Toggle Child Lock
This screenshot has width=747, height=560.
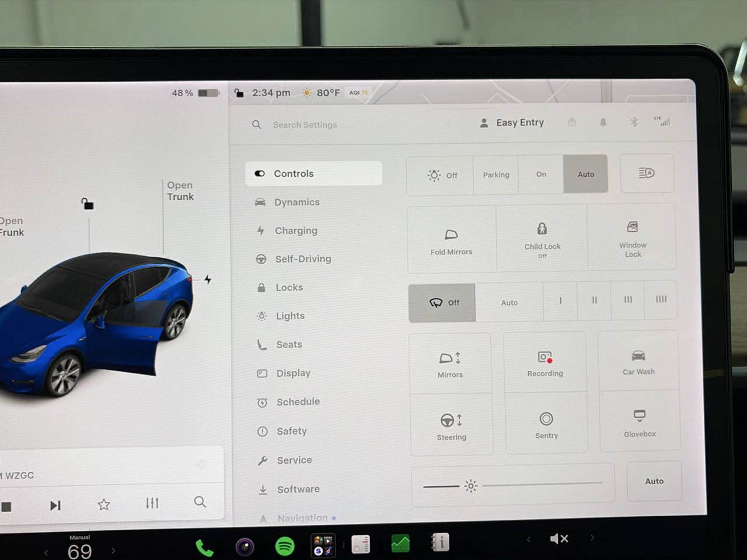point(542,238)
